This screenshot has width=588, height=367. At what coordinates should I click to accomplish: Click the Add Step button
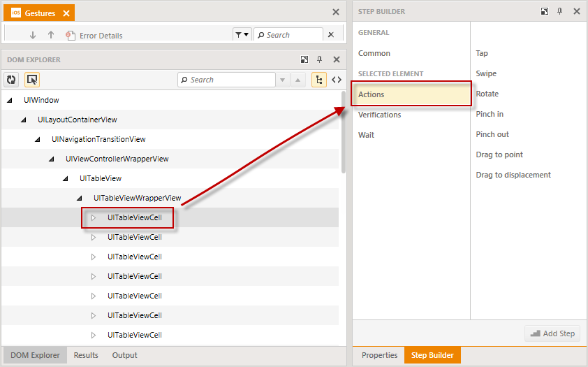[552, 333]
